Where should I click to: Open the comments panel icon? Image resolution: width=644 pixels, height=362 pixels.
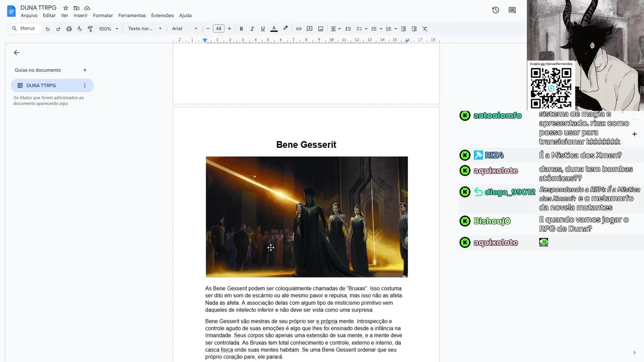pos(512,10)
